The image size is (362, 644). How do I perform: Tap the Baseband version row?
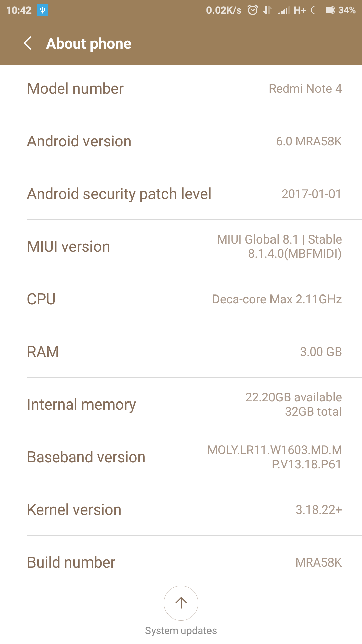click(181, 457)
